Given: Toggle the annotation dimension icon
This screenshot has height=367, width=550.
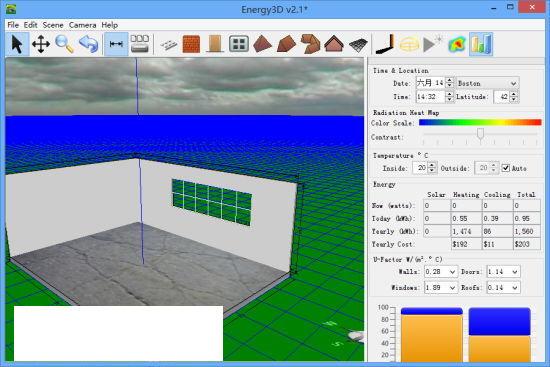Looking at the screenshot, I should point(116,44).
